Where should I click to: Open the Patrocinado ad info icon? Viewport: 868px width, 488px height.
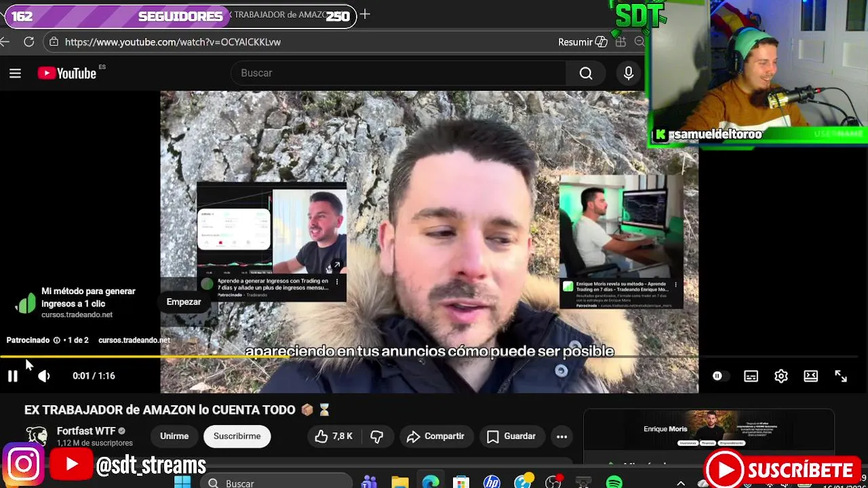[57, 340]
